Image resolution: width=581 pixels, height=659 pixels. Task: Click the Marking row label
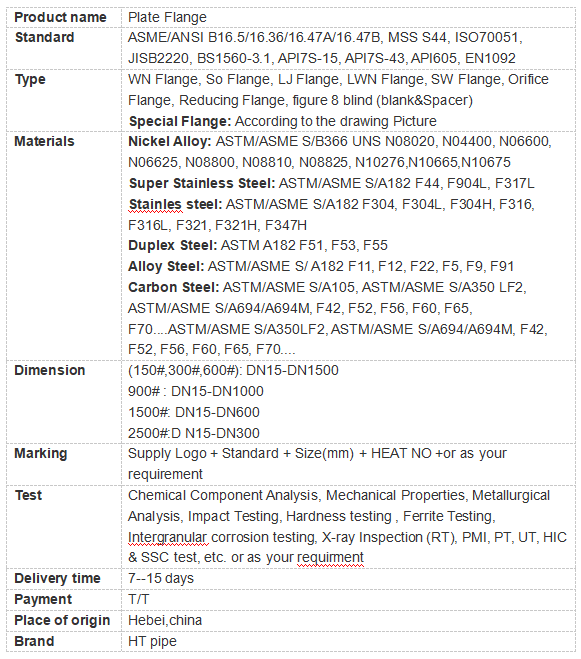point(41,454)
